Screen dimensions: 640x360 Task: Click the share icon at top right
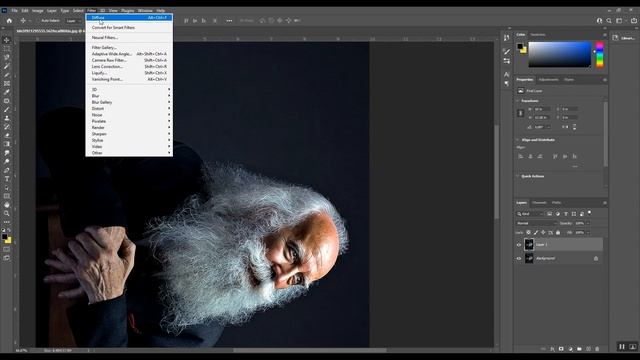click(634, 20)
